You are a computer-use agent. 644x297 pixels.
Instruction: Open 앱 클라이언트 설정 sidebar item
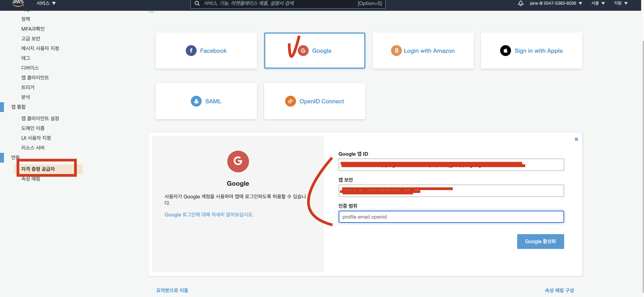[x=40, y=118]
